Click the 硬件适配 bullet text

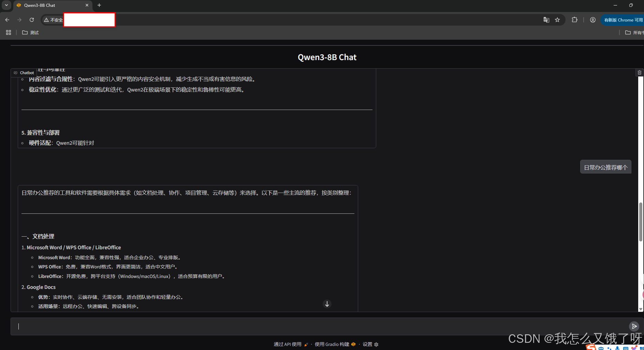click(x=61, y=143)
